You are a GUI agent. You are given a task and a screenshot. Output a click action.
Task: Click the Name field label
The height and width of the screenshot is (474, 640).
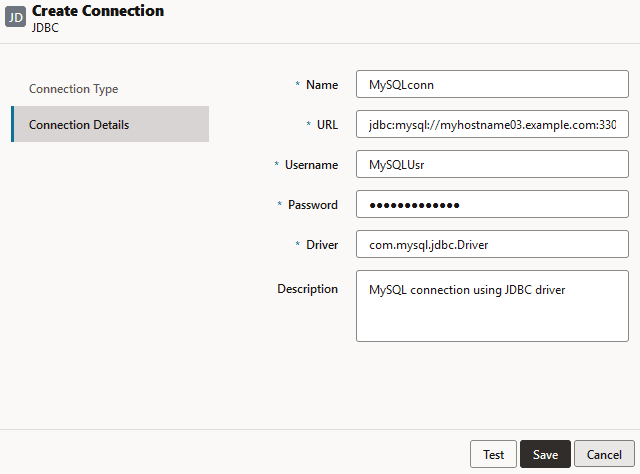[322, 85]
